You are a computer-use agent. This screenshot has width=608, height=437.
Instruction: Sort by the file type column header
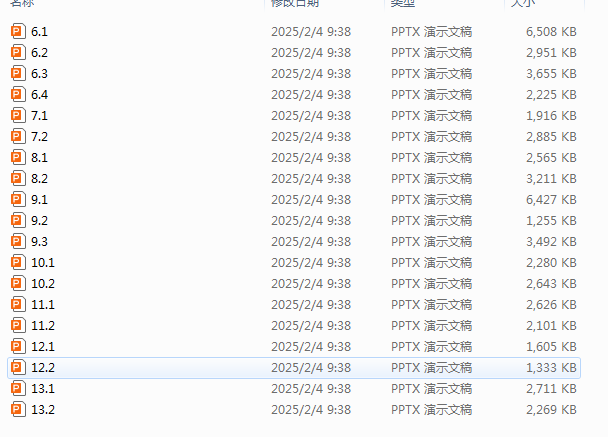pyautogui.click(x=403, y=3)
